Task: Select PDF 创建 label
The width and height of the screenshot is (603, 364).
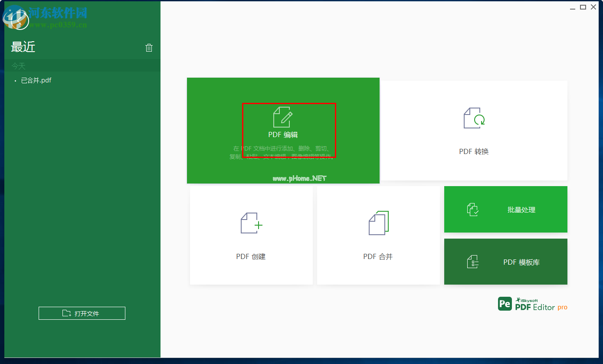Action: click(251, 257)
